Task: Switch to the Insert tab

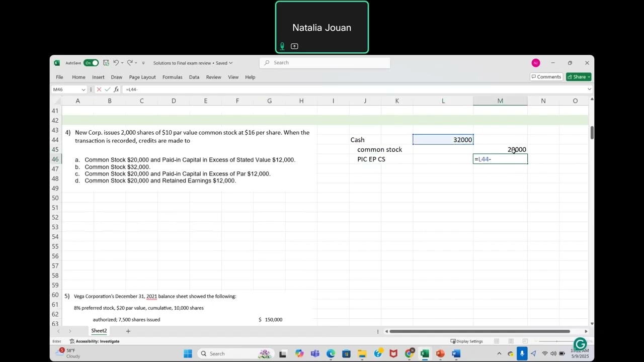Action: tap(98, 77)
